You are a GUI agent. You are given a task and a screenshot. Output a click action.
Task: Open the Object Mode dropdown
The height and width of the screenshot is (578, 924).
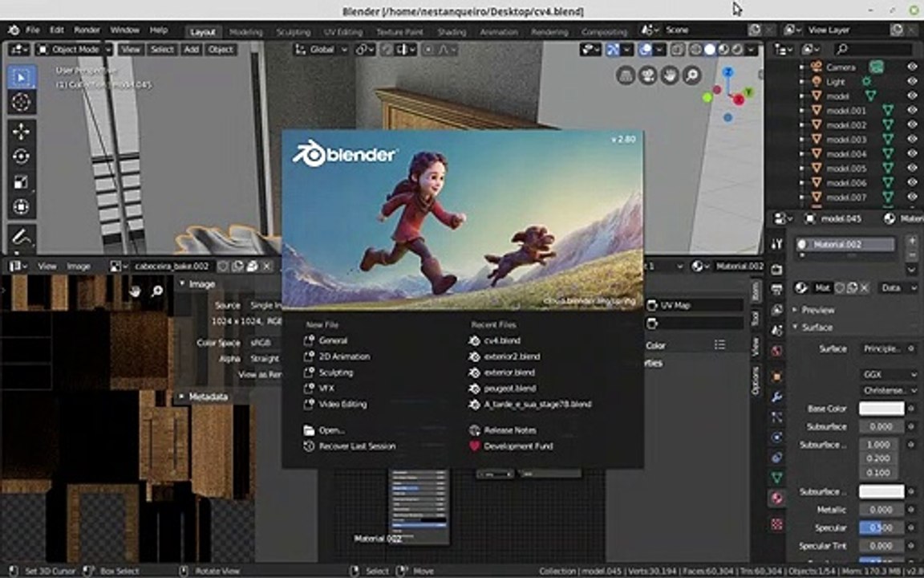(75, 50)
